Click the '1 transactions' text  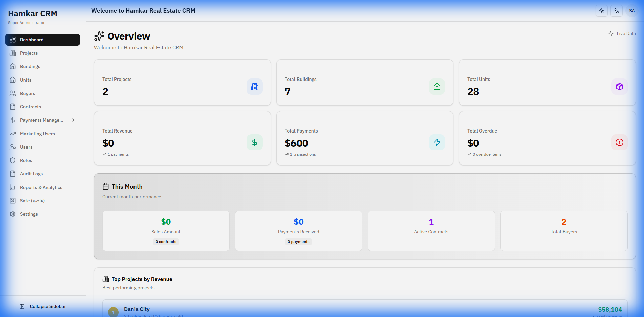pyautogui.click(x=303, y=154)
